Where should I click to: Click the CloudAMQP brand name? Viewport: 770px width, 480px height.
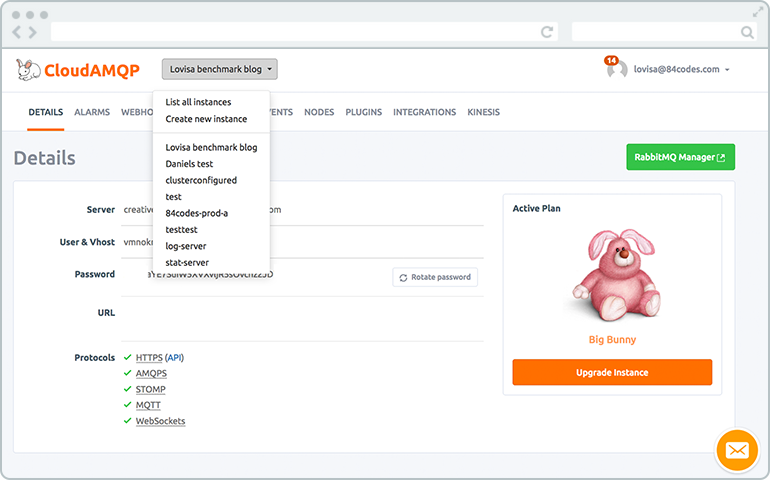click(x=92, y=70)
